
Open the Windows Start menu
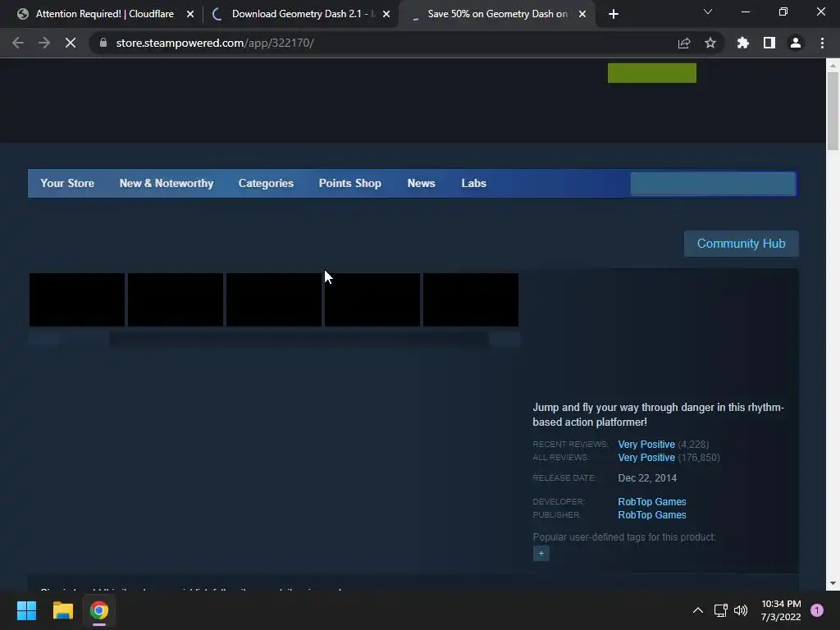click(x=26, y=610)
